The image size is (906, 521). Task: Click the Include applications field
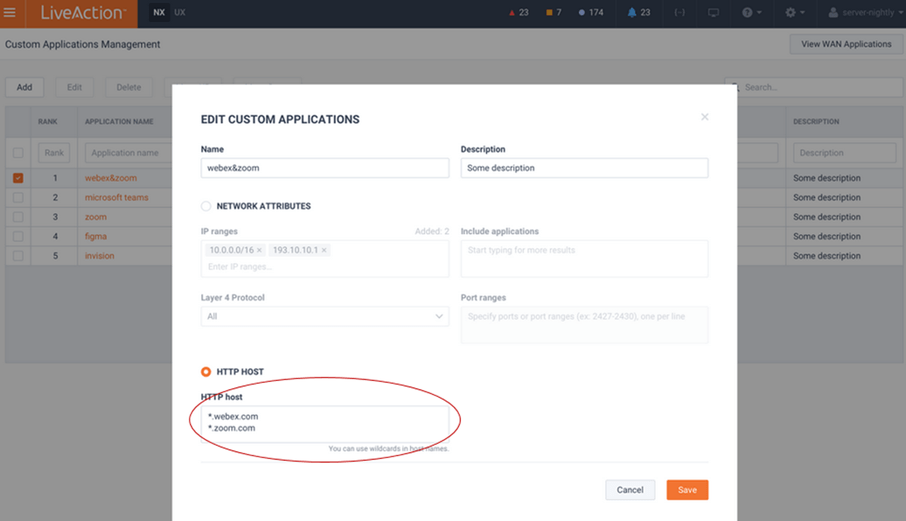pos(584,259)
